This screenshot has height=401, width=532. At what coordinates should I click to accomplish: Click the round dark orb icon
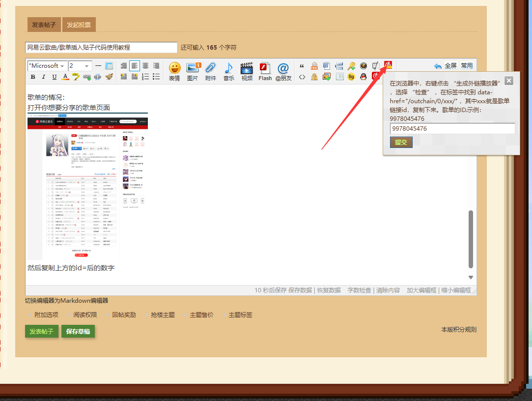[364, 66]
